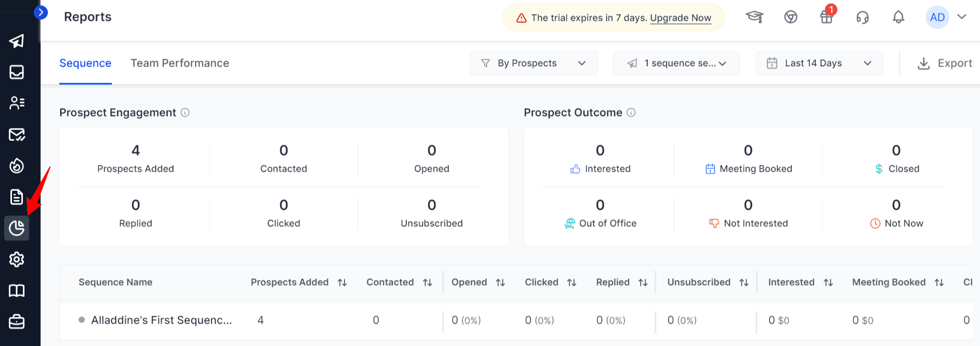Viewport: 980px width, 346px height.
Task: Sort by Prospects Added column arrows
Action: coord(342,282)
